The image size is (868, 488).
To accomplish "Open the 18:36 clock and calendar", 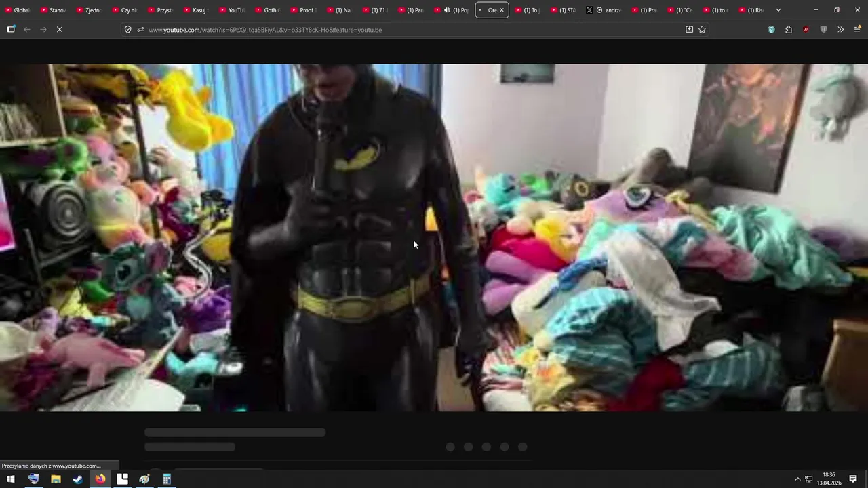I will [x=829, y=479].
